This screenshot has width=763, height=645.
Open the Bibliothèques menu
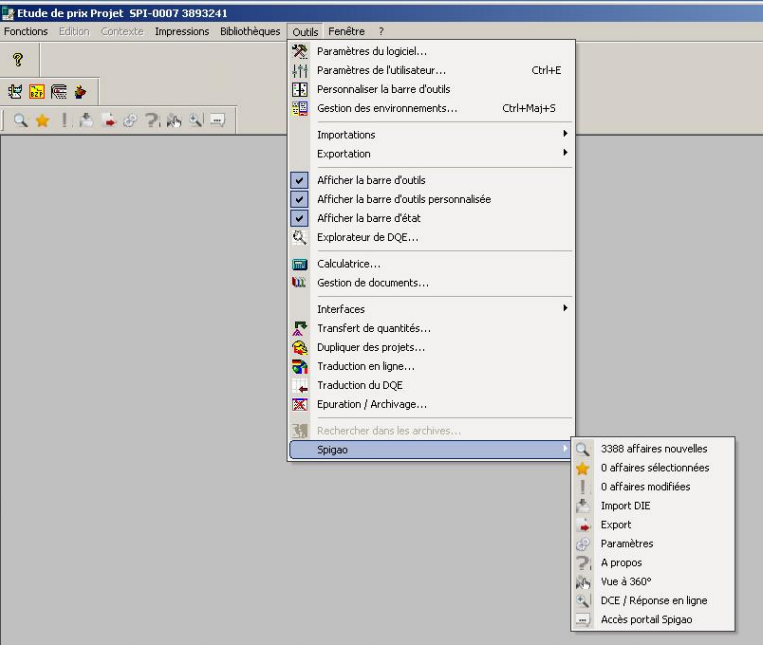pos(250,32)
